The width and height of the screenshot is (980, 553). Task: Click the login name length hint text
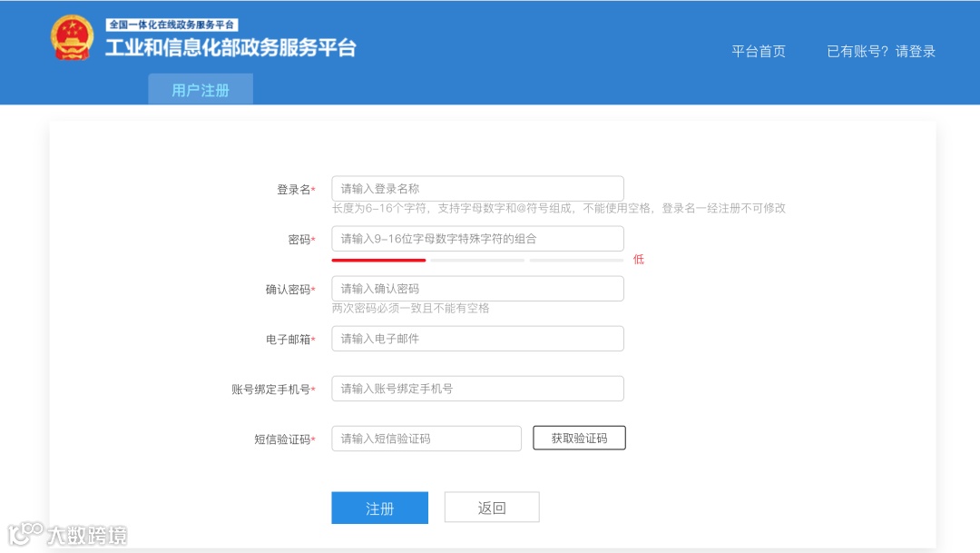(559, 208)
